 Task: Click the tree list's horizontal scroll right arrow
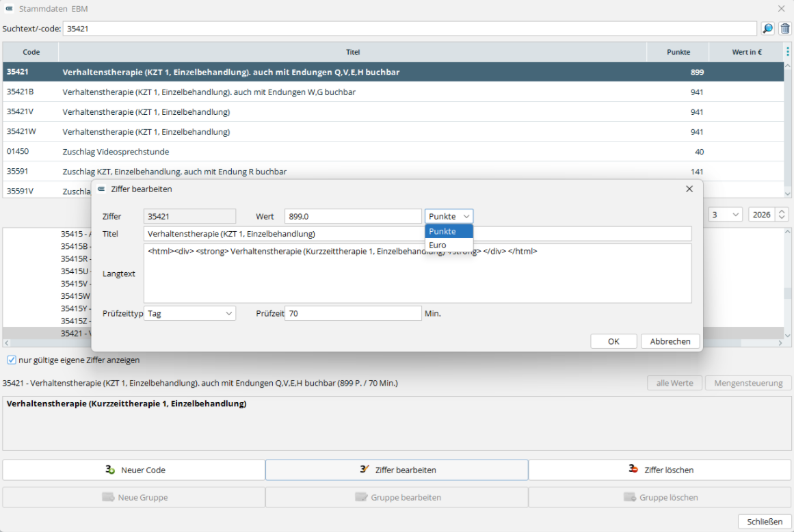(x=780, y=343)
